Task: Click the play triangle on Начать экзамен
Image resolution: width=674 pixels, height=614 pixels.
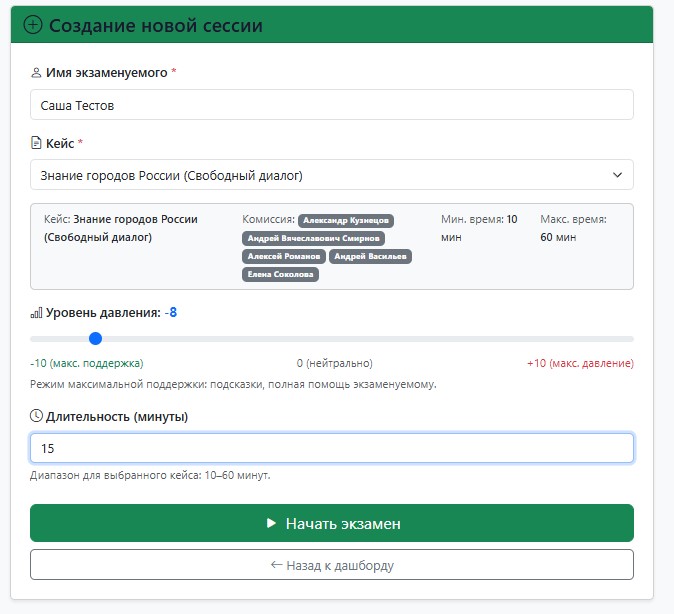Action: coord(271,523)
